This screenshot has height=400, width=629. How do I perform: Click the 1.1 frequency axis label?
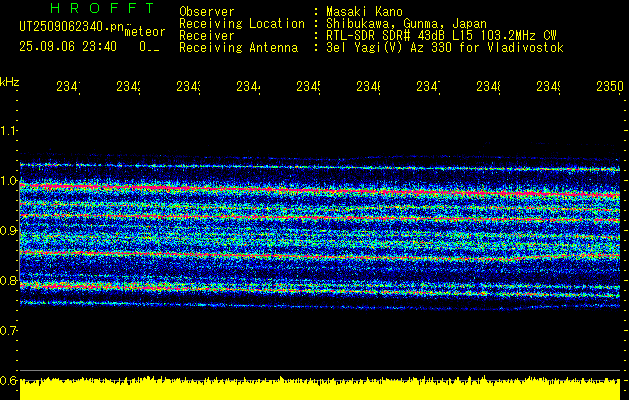(x=8, y=130)
